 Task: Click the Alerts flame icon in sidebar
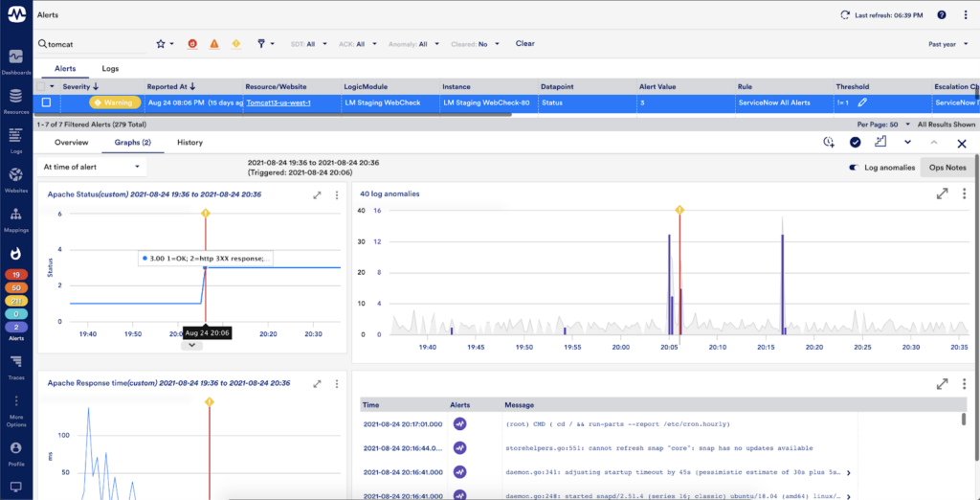click(15, 254)
